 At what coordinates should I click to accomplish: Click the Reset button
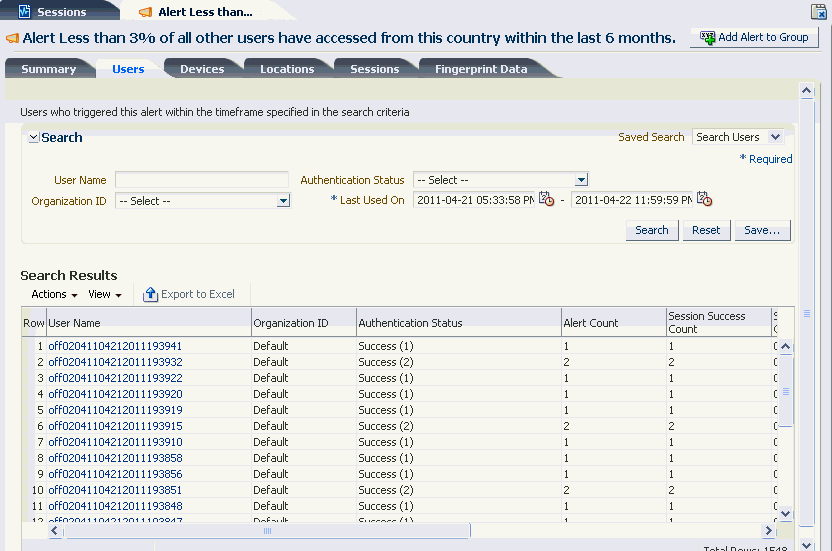706,230
